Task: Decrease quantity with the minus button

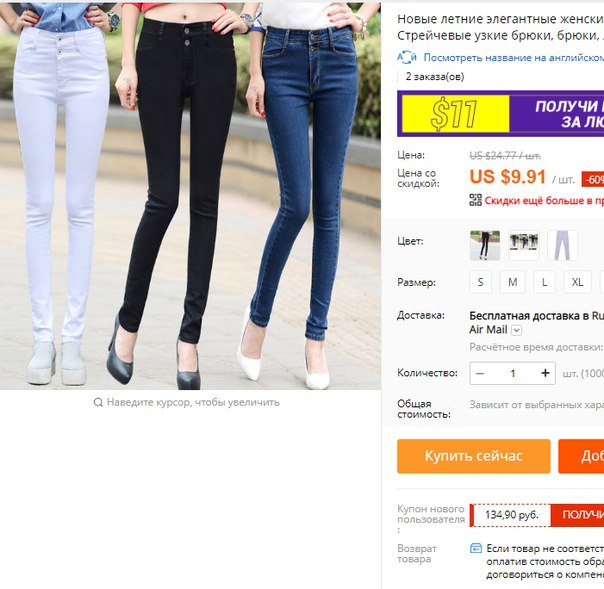Action: pyautogui.click(x=480, y=373)
